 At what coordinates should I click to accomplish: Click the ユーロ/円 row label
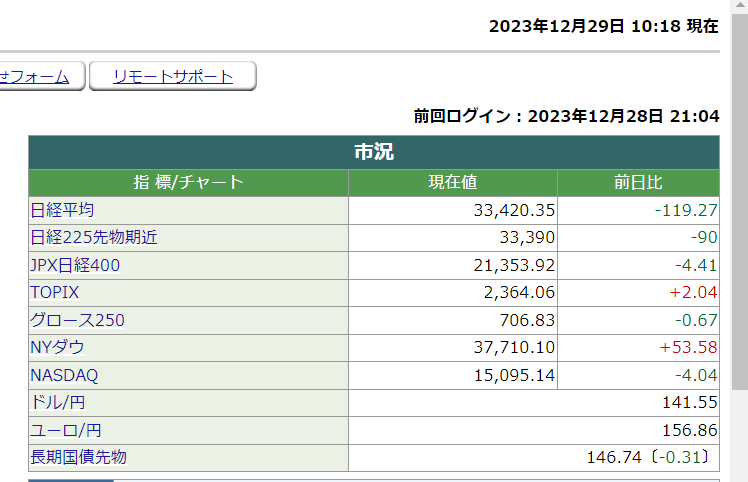(x=66, y=430)
